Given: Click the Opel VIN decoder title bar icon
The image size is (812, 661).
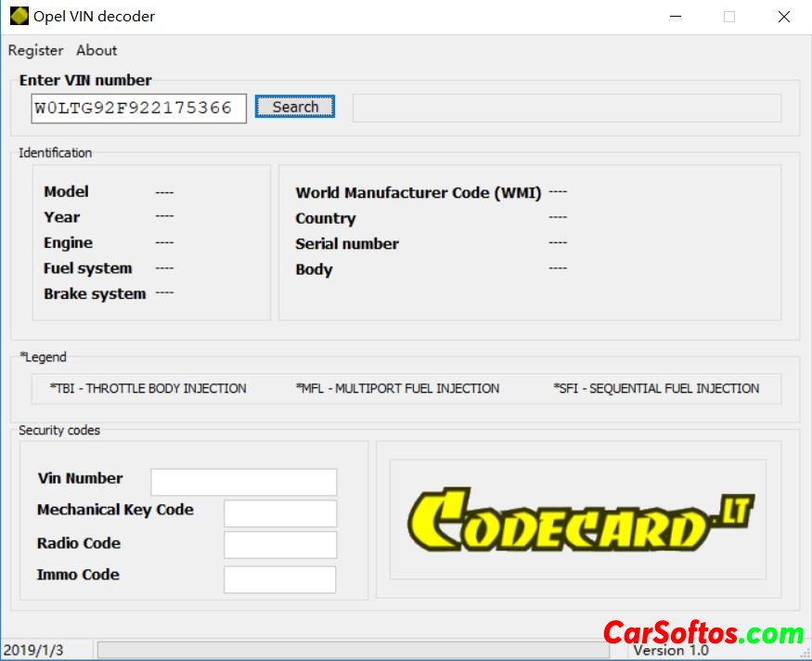Looking at the screenshot, I should click(x=19, y=16).
